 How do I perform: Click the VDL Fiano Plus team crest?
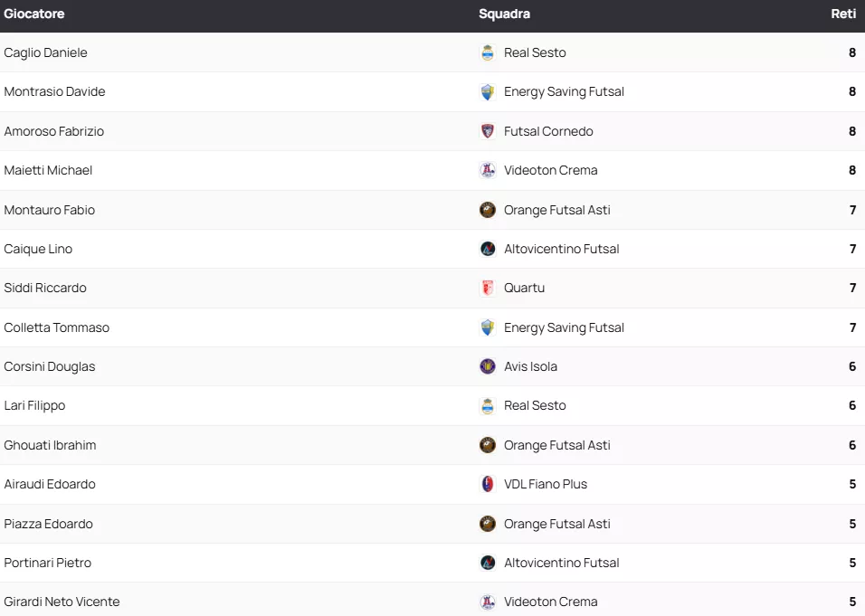(488, 484)
